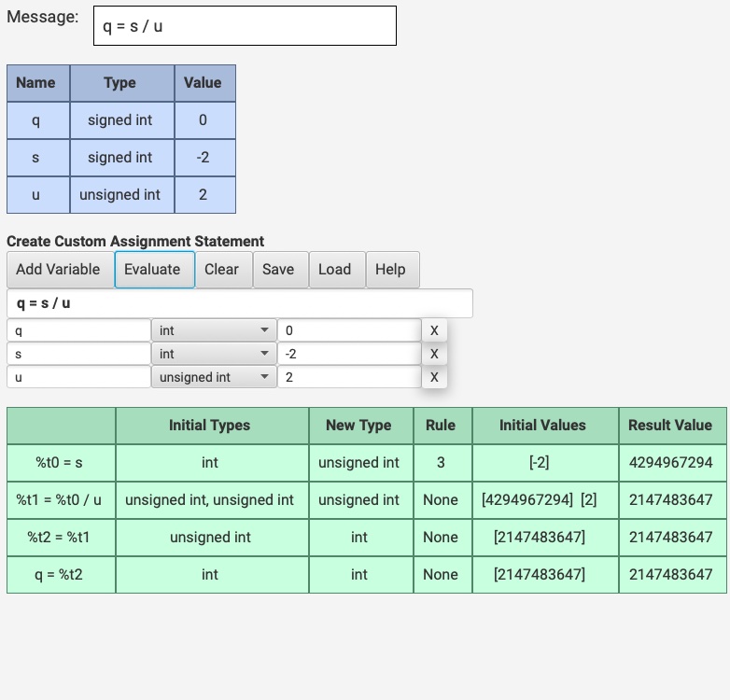
Task: Click the q = %t2 row label
Action: [61, 574]
